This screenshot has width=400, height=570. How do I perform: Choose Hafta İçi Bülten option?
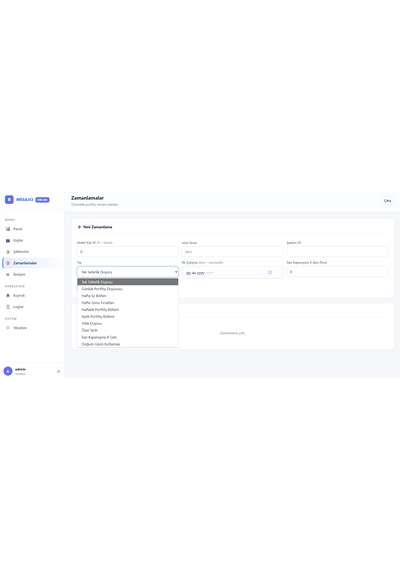point(128,296)
